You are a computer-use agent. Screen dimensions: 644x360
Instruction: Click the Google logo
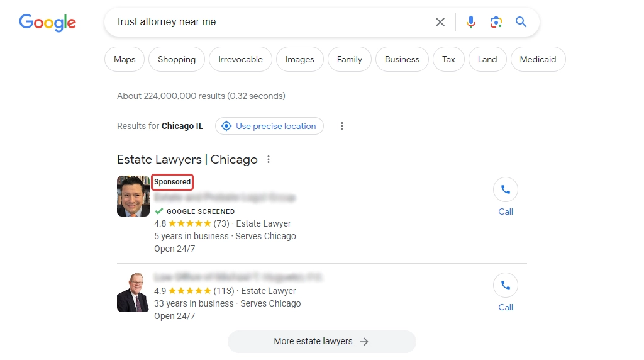tap(47, 22)
